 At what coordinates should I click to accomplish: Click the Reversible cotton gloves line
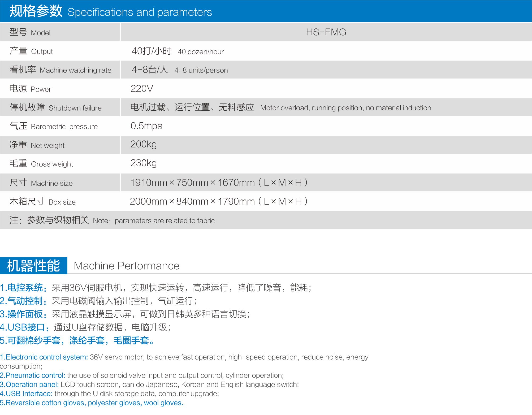pos(92,403)
